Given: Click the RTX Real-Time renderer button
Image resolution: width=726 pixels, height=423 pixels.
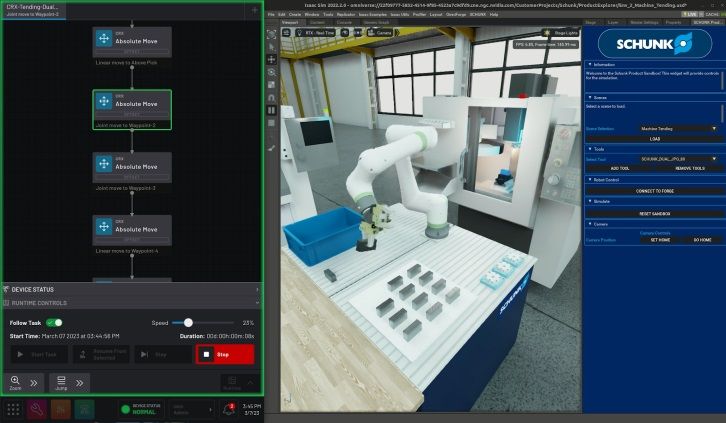Looking at the screenshot, I should click(x=315, y=33).
